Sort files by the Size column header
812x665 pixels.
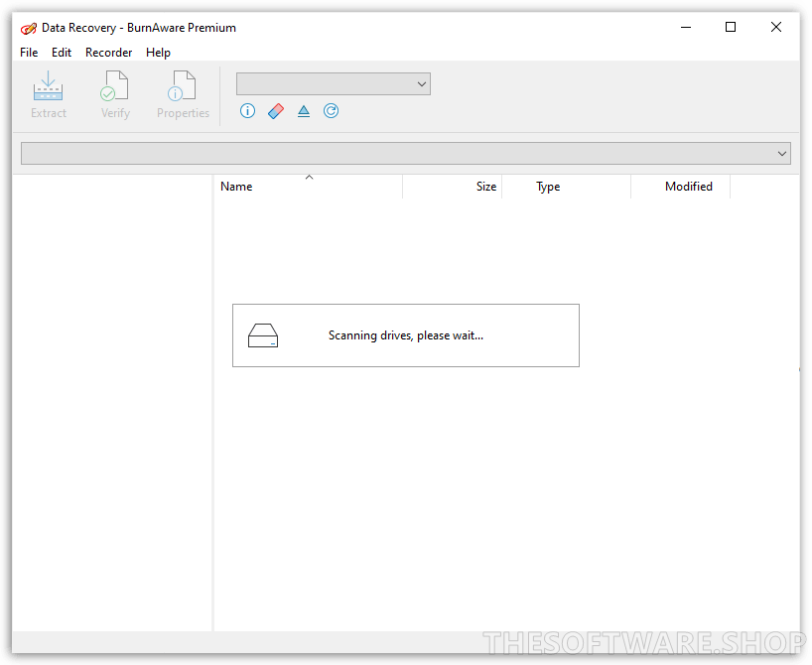click(x=484, y=186)
